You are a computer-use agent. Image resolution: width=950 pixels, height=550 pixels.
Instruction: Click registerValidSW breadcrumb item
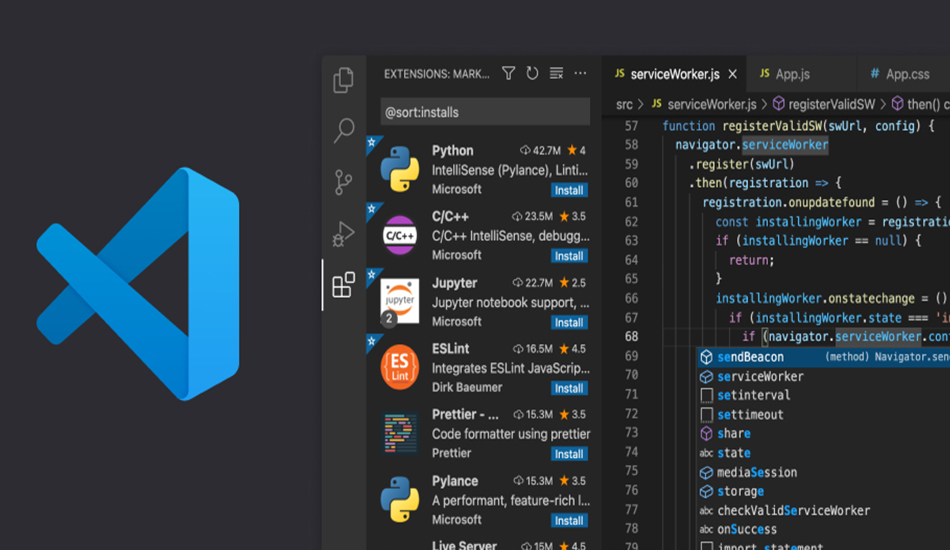coord(831,105)
